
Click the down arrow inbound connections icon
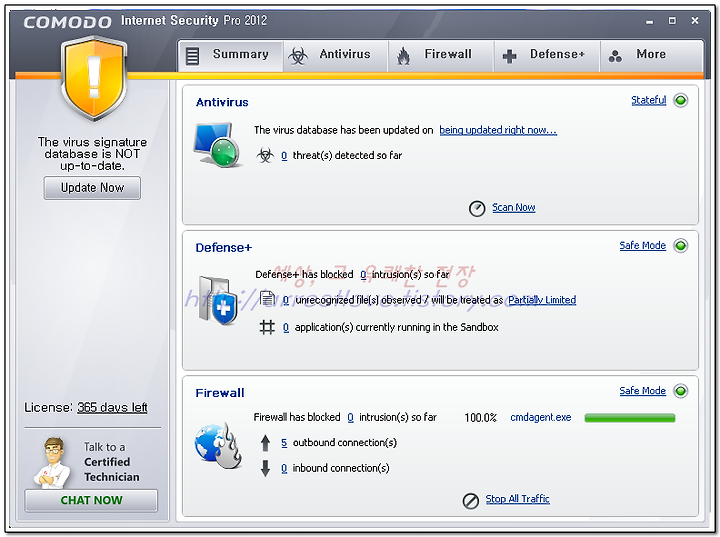coord(265,468)
